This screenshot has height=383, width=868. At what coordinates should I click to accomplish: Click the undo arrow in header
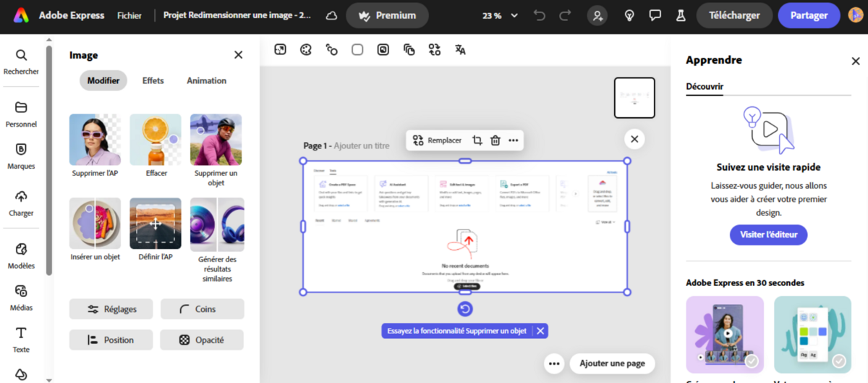click(539, 15)
